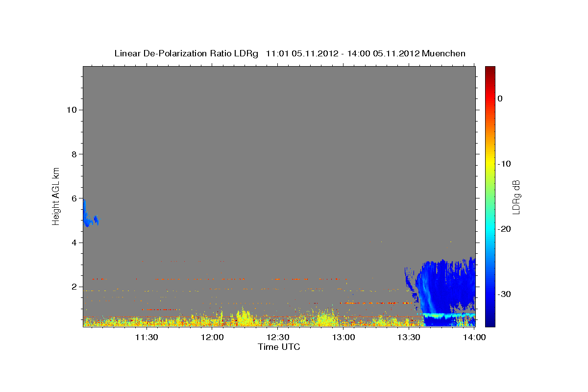Click the 12:30 time tick label

[278, 337]
